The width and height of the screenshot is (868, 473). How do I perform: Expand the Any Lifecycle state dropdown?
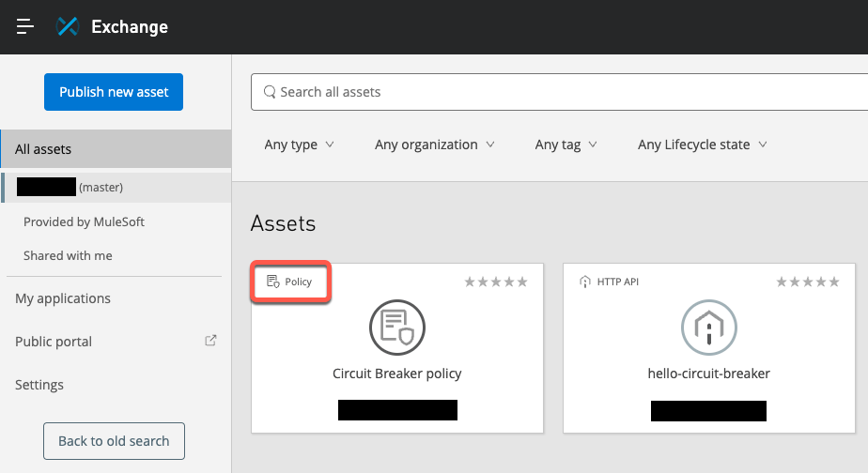(702, 145)
